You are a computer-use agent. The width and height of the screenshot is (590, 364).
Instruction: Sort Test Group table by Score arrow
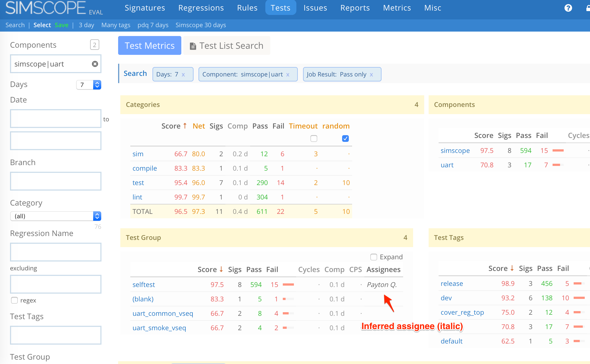[221, 269]
